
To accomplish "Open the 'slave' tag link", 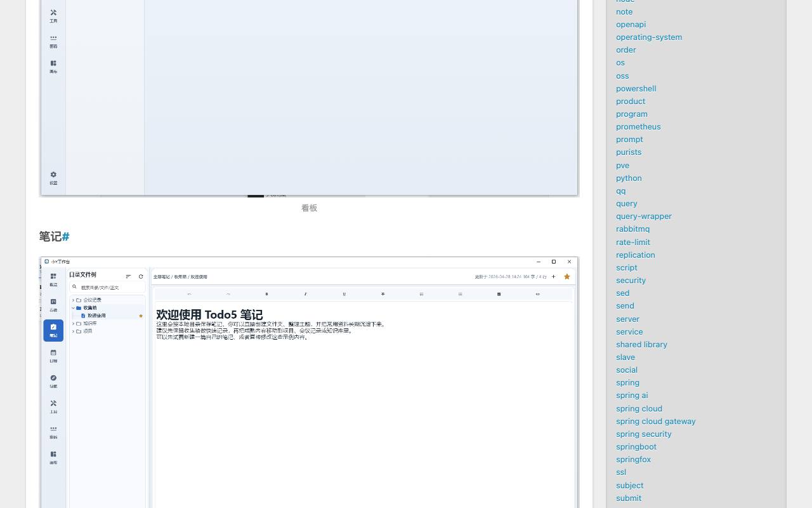I will pyautogui.click(x=625, y=357).
